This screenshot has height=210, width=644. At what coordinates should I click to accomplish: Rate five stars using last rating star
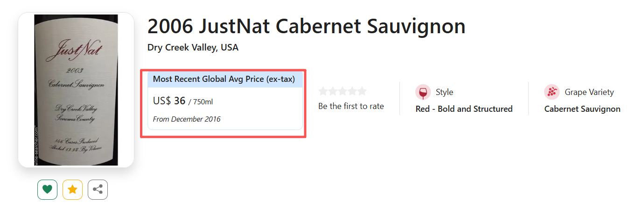pos(362,91)
